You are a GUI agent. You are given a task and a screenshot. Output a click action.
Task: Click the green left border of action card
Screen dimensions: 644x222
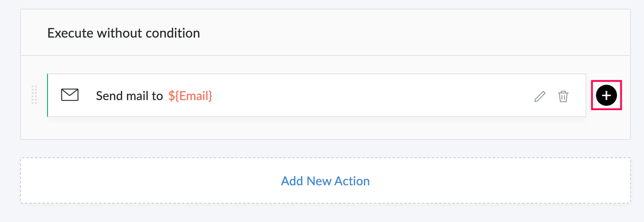(47, 95)
